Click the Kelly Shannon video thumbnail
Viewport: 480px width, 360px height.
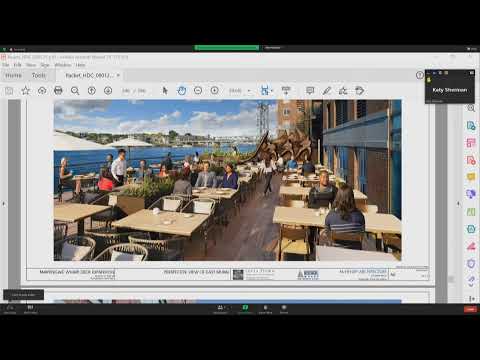pos(449,87)
